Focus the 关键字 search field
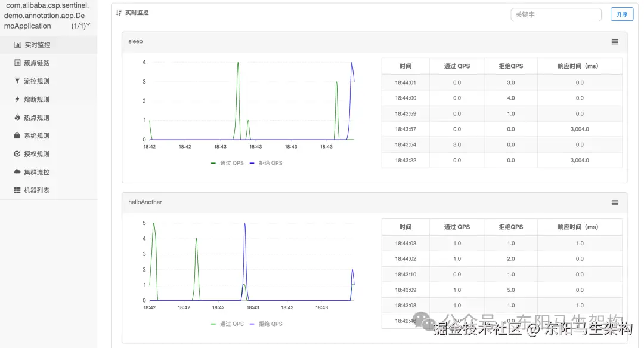Image resolution: width=644 pixels, height=348 pixels. (556, 14)
